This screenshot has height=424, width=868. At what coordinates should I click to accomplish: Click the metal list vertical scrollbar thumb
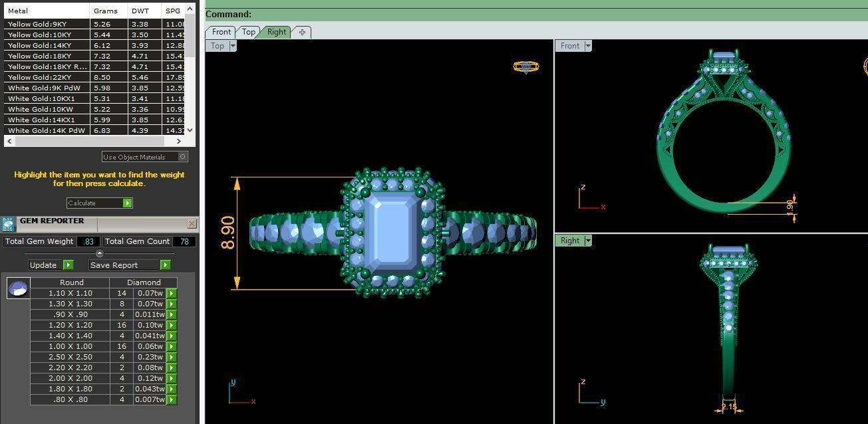(190, 35)
